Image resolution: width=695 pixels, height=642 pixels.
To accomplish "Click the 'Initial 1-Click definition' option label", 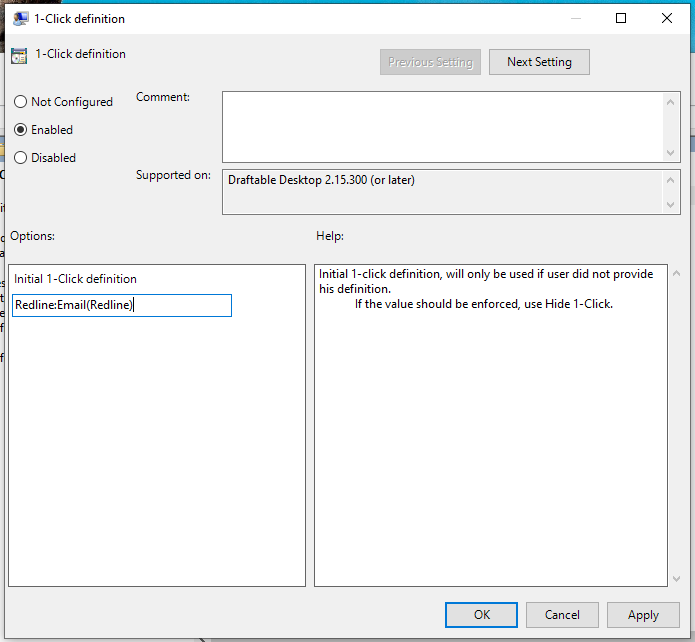I will (75, 279).
